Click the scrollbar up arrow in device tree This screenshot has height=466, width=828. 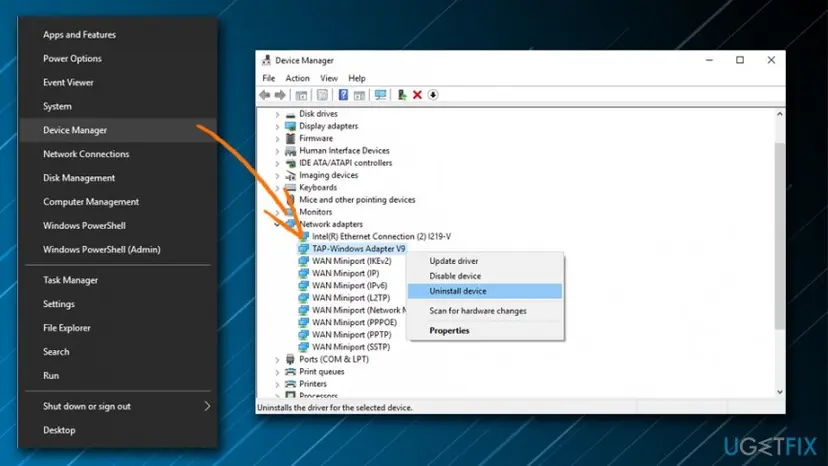point(779,114)
